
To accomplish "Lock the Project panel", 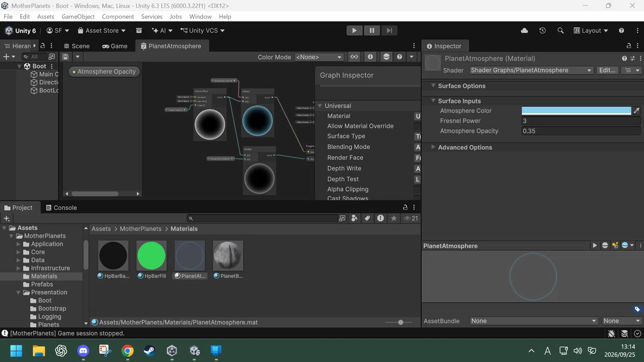I will (405, 207).
